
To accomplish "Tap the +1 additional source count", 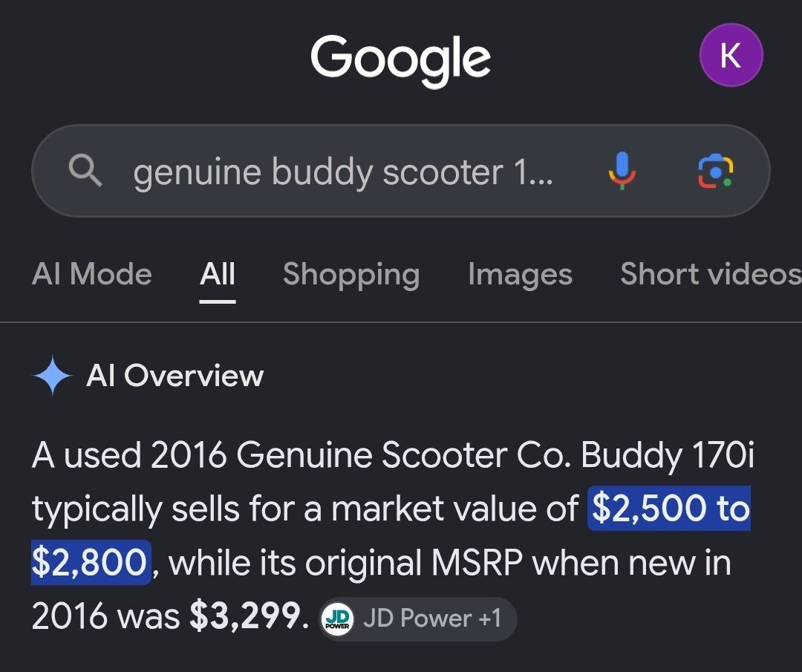I will (489, 619).
